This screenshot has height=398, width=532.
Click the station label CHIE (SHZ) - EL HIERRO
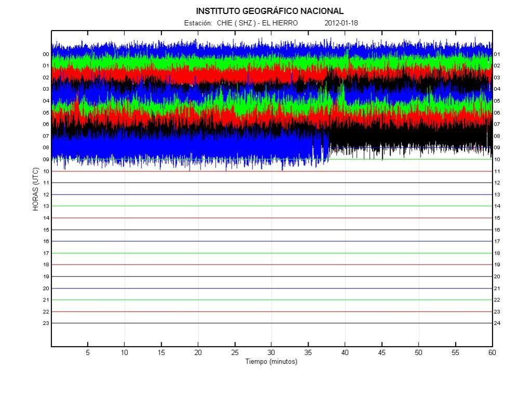[x=257, y=23]
